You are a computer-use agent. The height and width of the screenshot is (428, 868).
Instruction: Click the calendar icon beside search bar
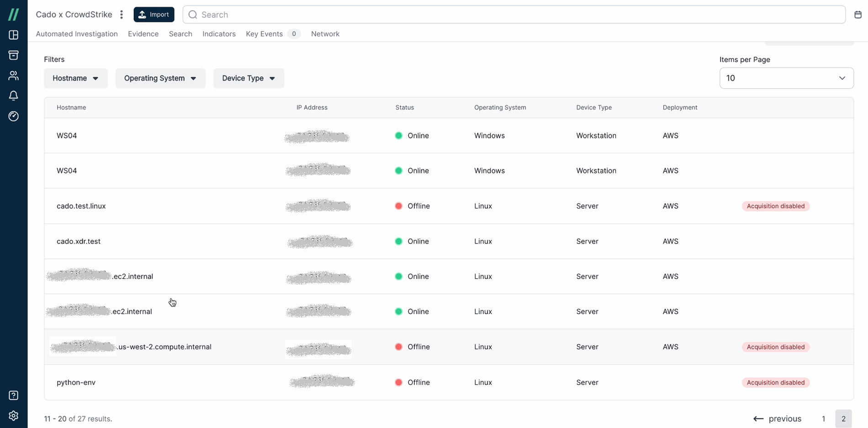click(x=857, y=15)
